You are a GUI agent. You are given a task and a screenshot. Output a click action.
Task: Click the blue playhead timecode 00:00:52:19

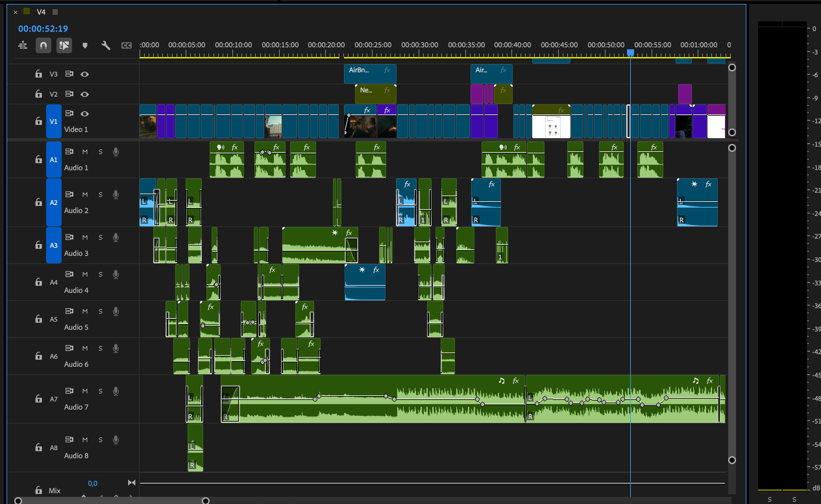[x=43, y=29]
